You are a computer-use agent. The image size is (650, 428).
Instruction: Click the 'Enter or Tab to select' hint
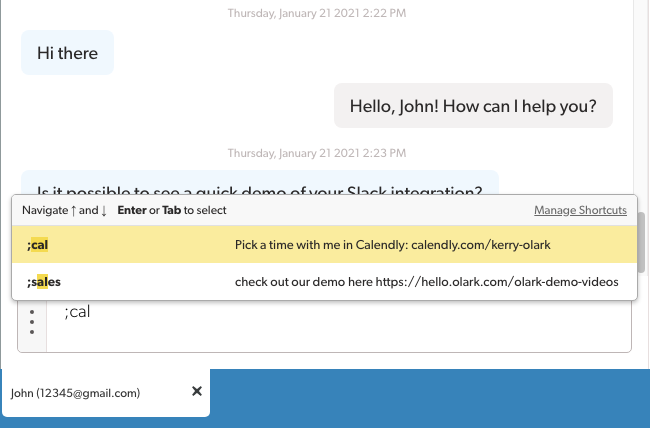click(x=172, y=210)
